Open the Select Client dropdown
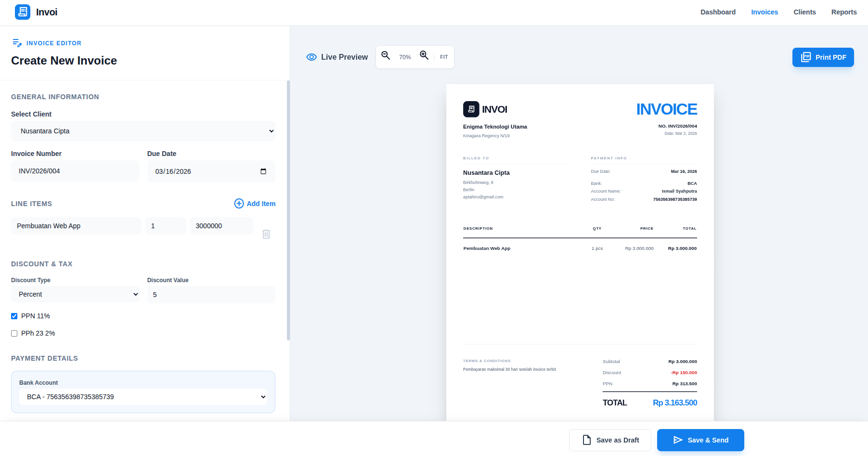The height and width of the screenshot is (456, 868). tap(143, 131)
